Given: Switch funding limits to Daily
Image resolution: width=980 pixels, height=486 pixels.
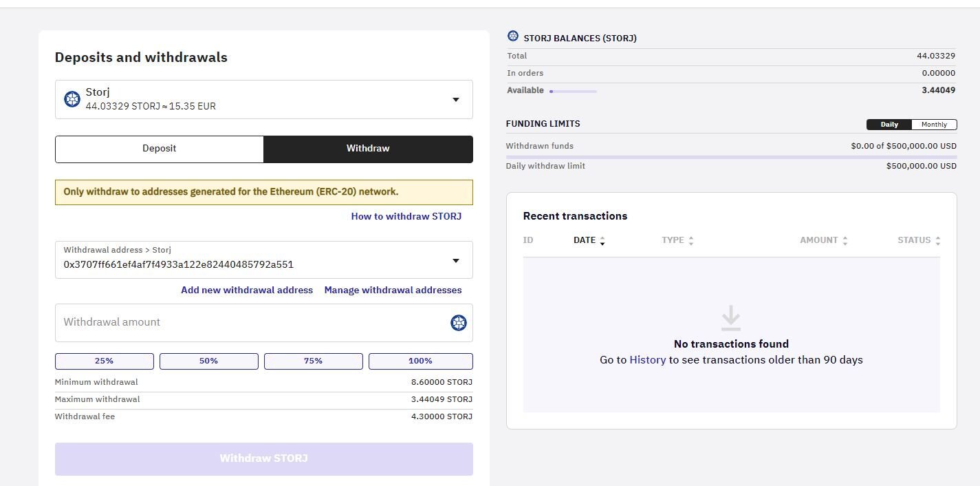Looking at the screenshot, I should pyautogui.click(x=889, y=125).
